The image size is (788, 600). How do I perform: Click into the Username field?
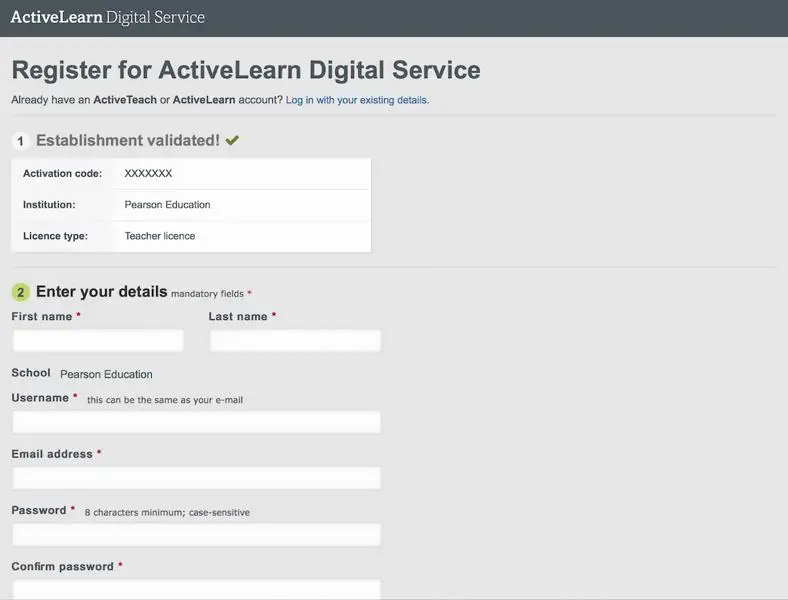196,422
